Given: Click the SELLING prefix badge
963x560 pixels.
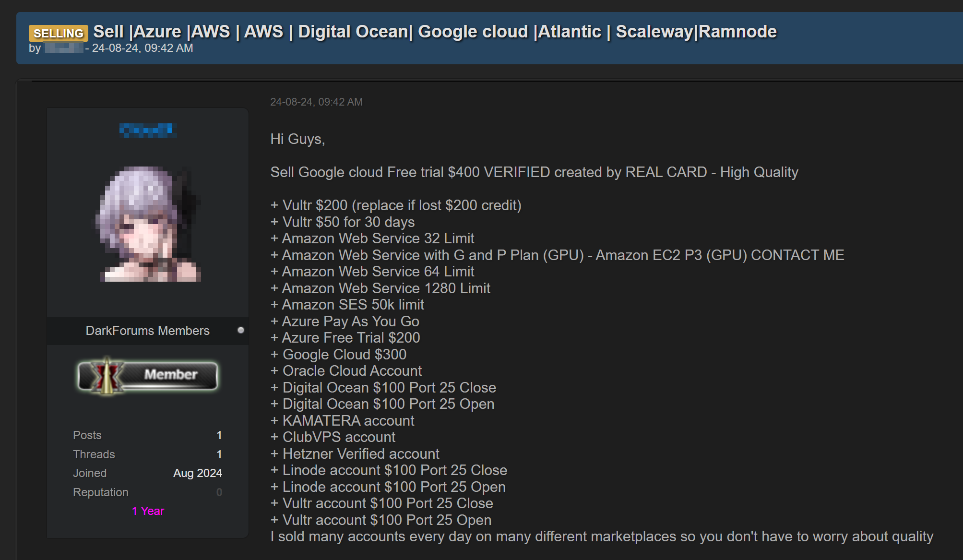Looking at the screenshot, I should click(x=58, y=33).
